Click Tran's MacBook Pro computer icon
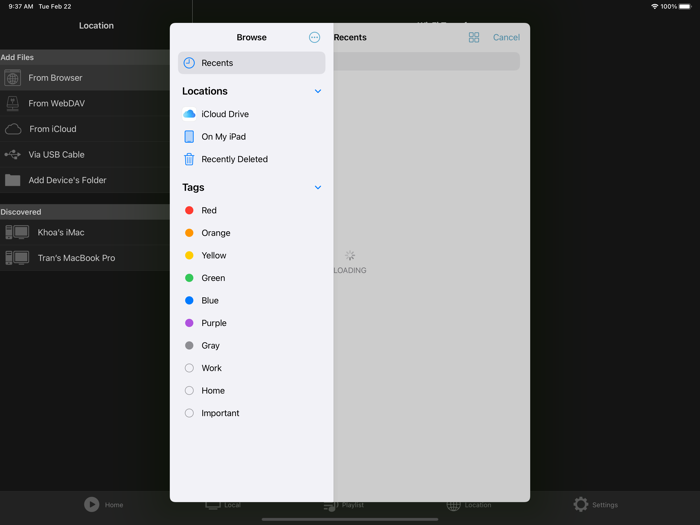This screenshot has height=525, width=700. pos(17,258)
